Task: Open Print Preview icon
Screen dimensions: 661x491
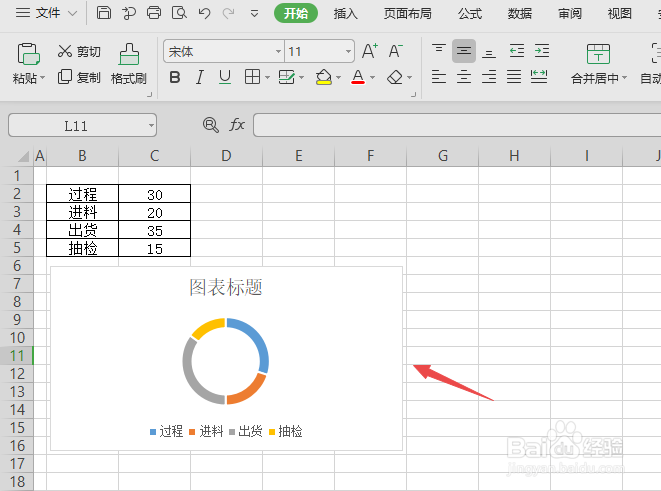Action: click(179, 13)
